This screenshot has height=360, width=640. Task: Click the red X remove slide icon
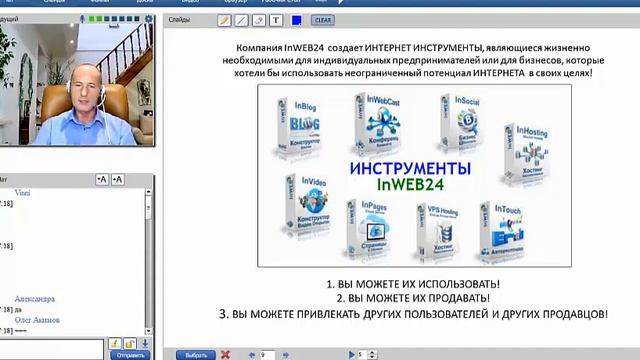pyautogui.click(x=225, y=355)
